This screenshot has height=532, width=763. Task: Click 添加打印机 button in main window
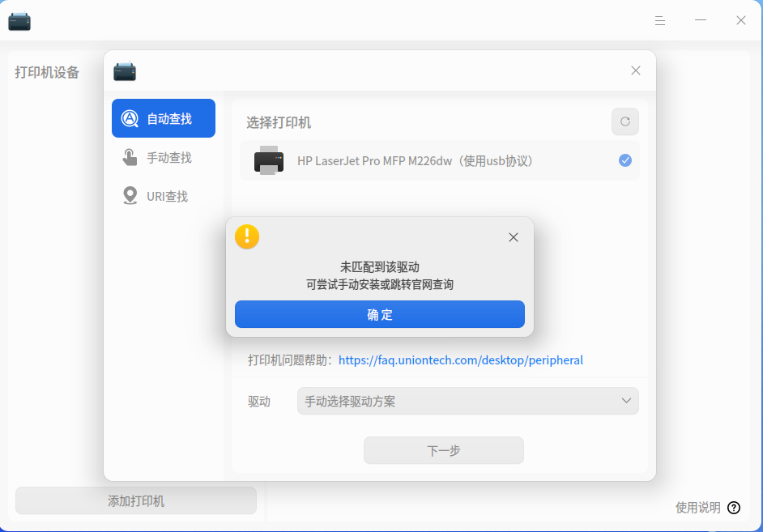click(x=136, y=500)
